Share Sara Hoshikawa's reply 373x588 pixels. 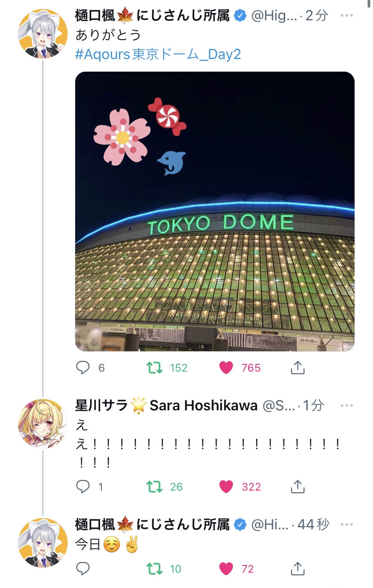point(297,487)
